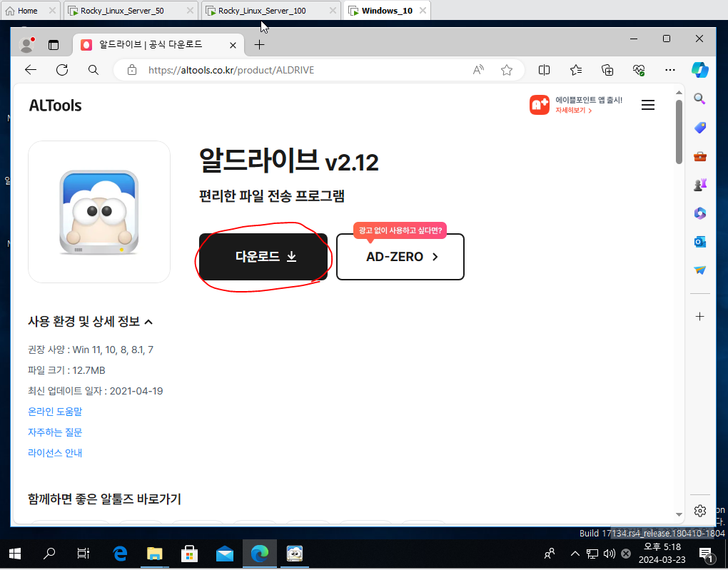Viewport: 728px width, 570px height.
Task: Open Edge Settings and more menu
Action: (670, 70)
